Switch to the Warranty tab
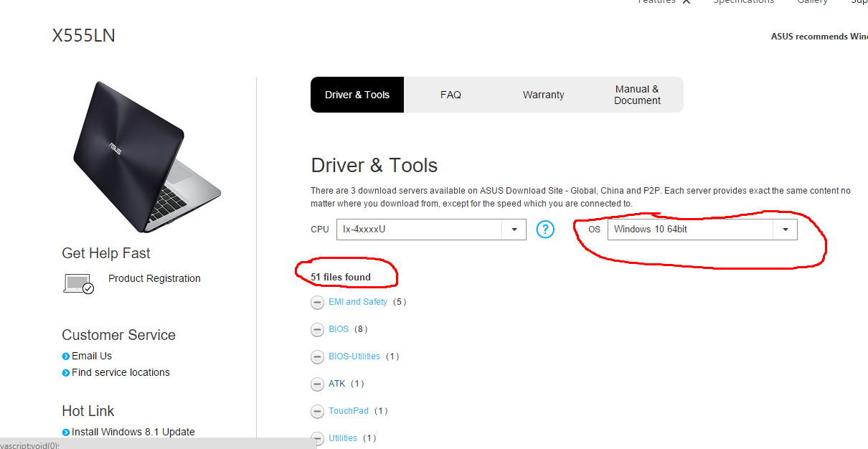The height and width of the screenshot is (449, 868). (543, 95)
